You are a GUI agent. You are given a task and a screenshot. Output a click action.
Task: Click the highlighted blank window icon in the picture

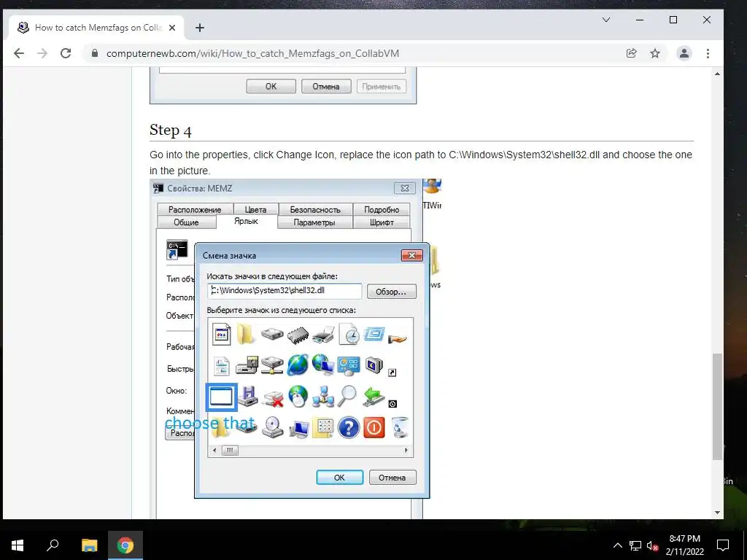(221, 397)
